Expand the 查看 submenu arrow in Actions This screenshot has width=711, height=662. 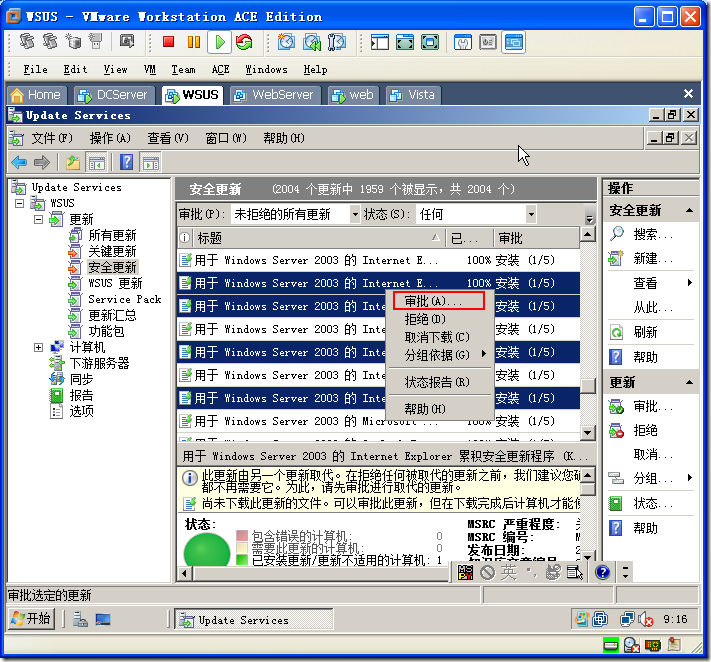pyautogui.click(x=690, y=283)
